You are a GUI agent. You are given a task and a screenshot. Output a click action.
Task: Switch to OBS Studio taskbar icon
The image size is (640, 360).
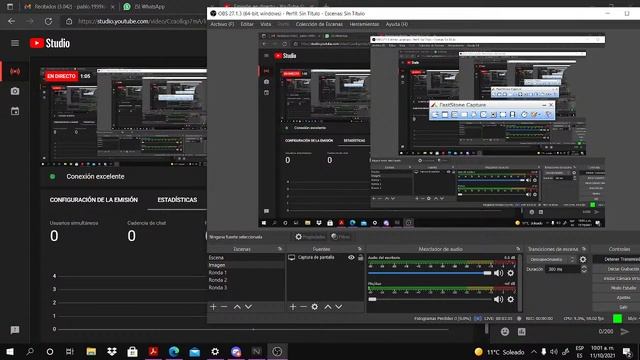click(x=277, y=351)
